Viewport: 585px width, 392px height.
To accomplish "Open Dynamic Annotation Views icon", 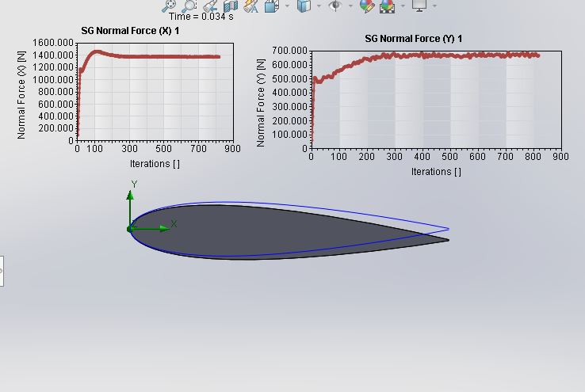I will [251, 6].
